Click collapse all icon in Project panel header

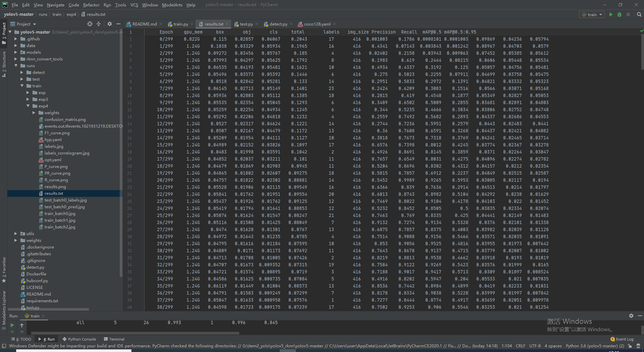99,24
